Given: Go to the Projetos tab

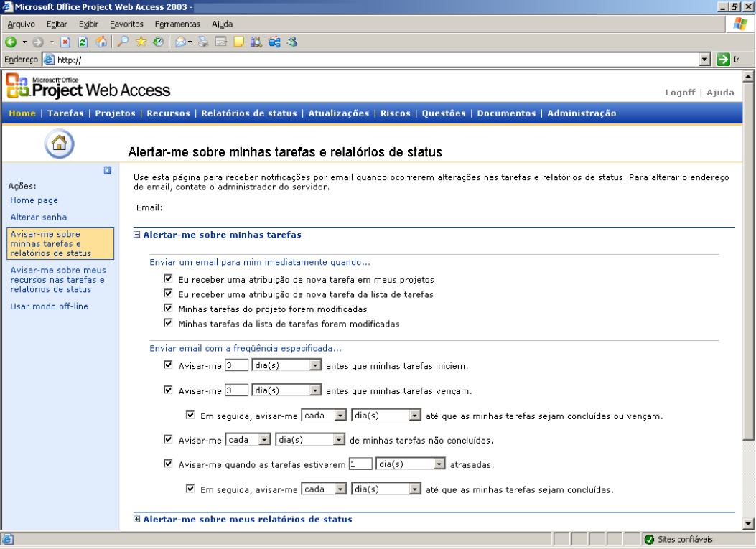Looking at the screenshot, I should [116, 113].
